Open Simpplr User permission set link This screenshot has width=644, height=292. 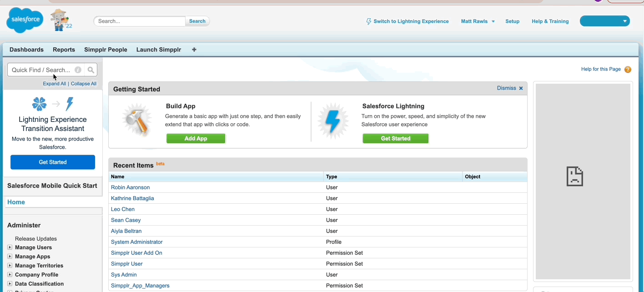[x=127, y=264]
